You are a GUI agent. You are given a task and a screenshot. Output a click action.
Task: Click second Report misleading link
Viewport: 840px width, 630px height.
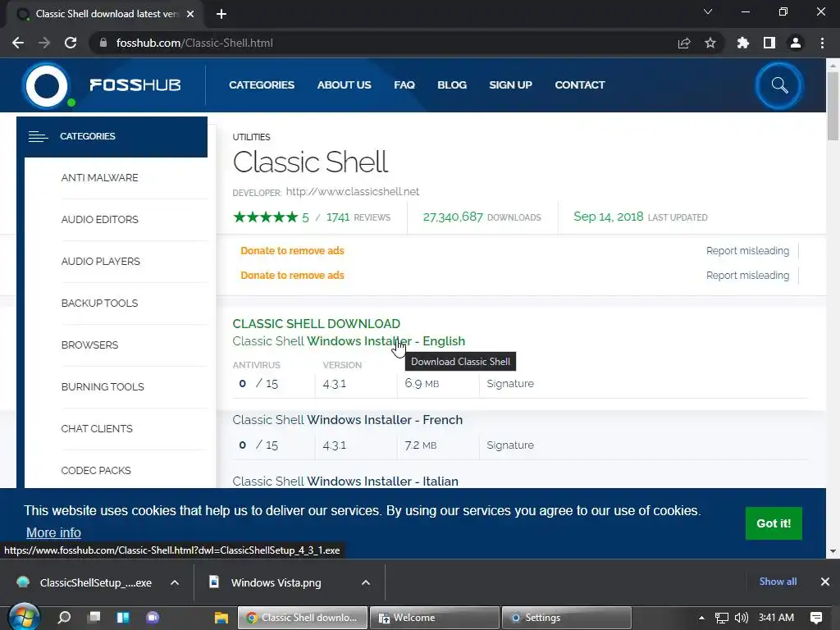[x=747, y=275]
